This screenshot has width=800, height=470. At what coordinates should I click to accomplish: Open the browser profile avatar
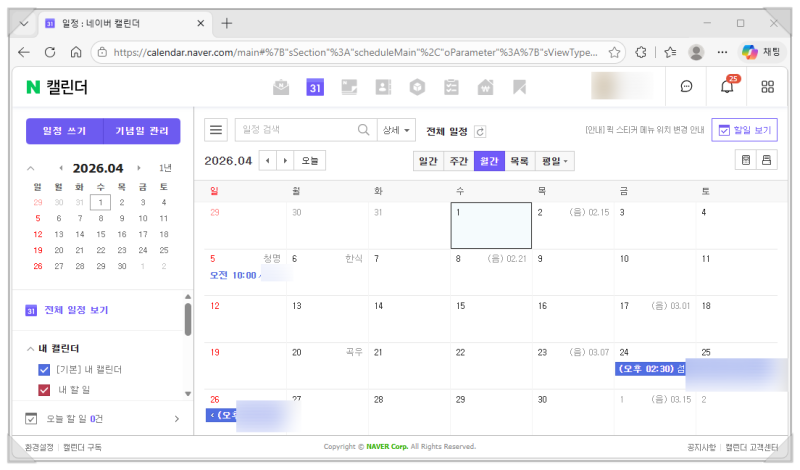(x=696, y=52)
